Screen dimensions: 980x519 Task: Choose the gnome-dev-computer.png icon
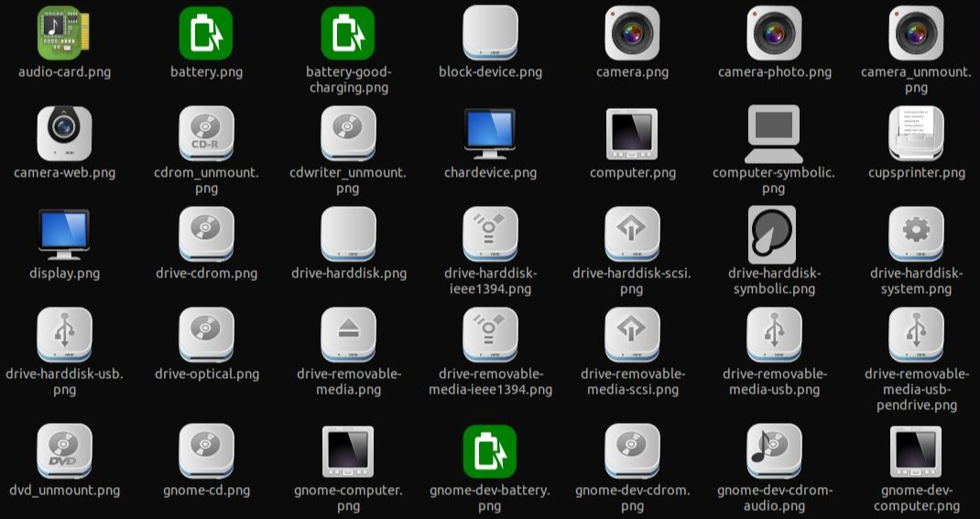[916, 451]
